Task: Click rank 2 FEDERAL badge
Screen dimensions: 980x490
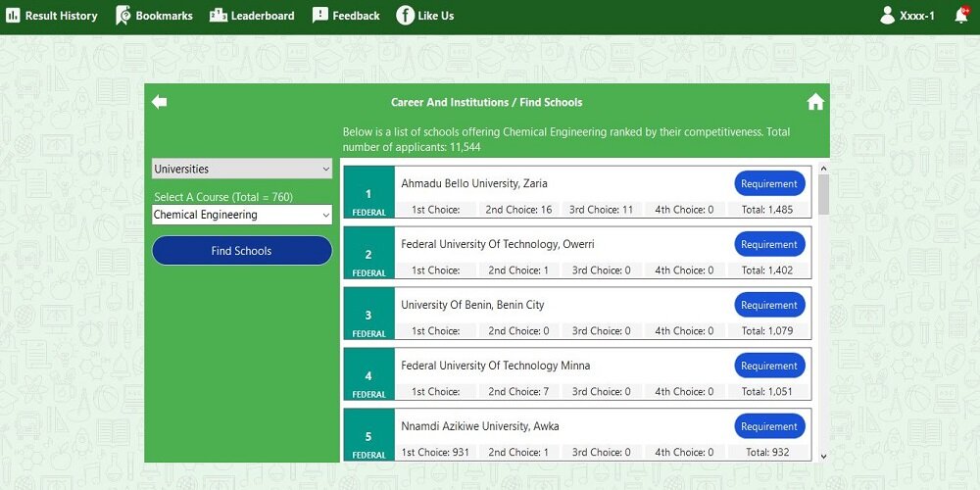Action: pos(368,253)
